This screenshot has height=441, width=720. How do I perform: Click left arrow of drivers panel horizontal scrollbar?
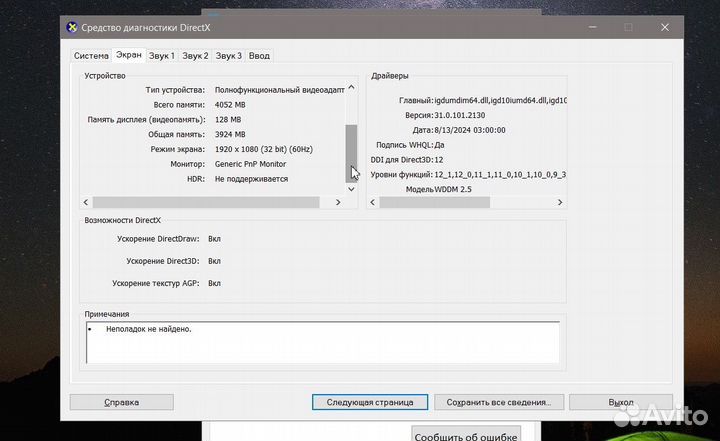[373, 202]
